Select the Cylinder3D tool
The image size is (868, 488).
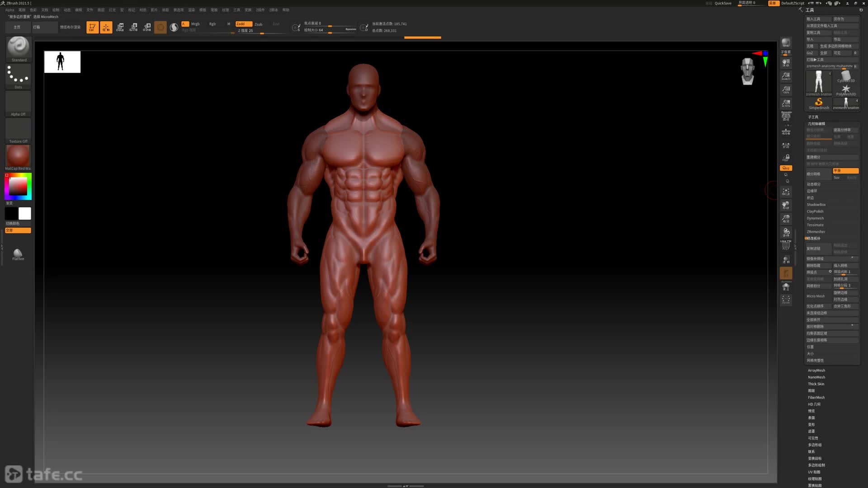point(846,76)
